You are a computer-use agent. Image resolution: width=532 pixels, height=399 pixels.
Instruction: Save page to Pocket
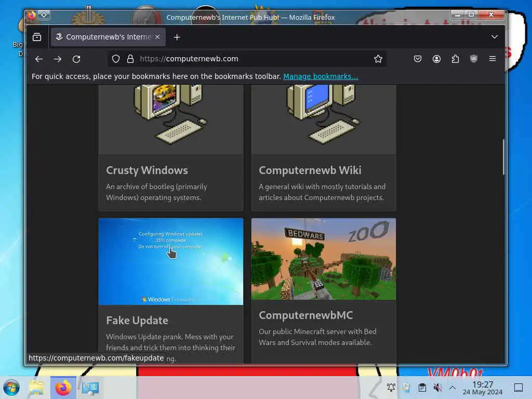[418, 59]
